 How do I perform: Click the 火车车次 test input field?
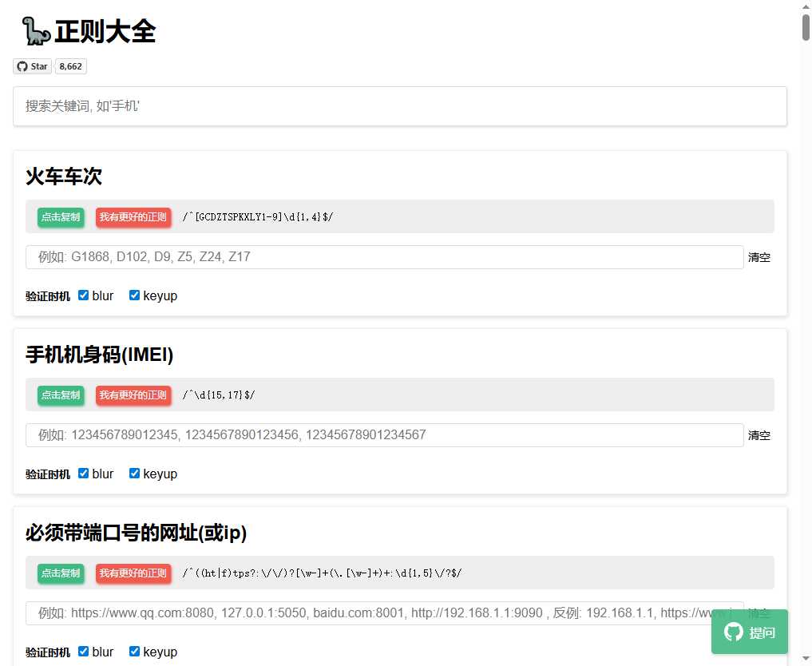tap(384, 257)
